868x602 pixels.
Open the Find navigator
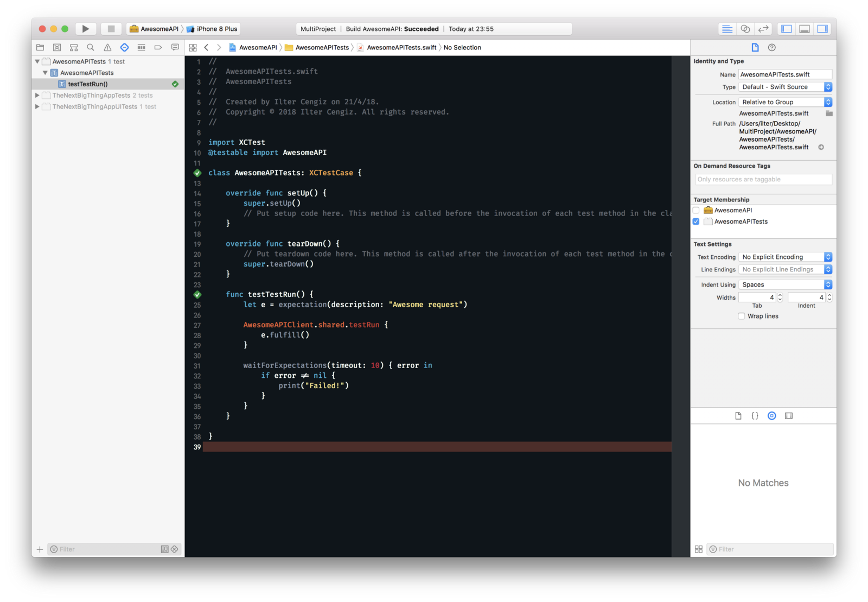(91, 47)
